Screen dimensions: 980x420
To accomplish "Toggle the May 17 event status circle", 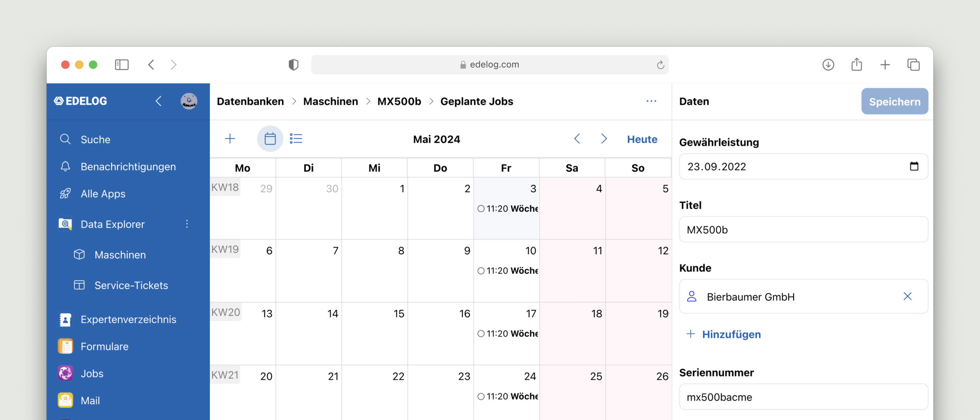I will coord(481,333).
